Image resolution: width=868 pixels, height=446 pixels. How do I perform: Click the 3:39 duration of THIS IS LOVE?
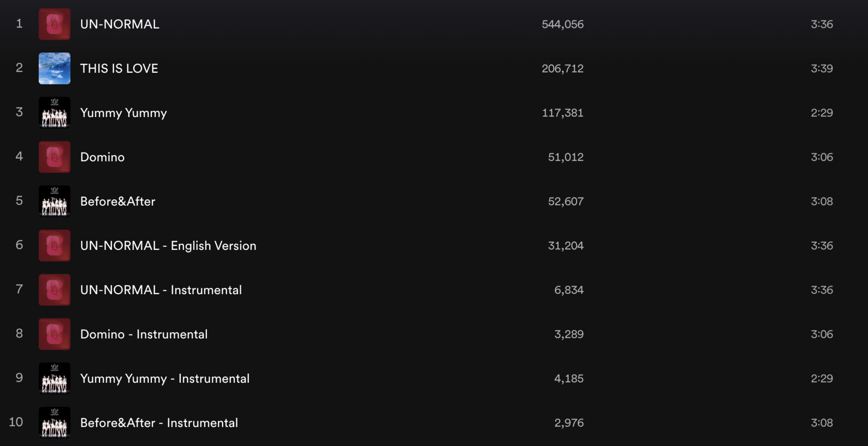(x=823, y=68)
